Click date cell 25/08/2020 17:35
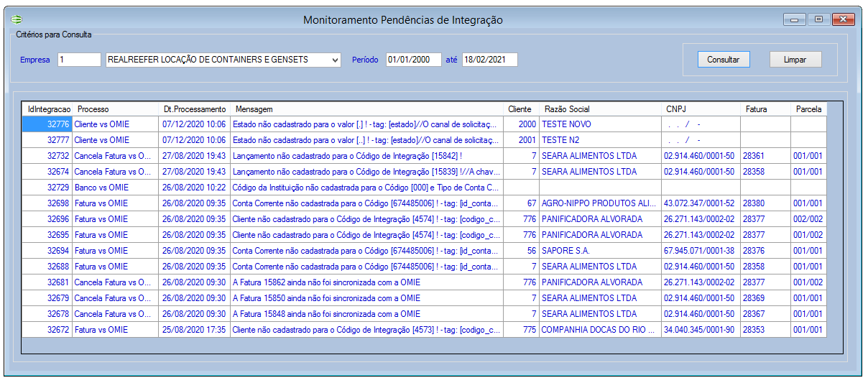868x383 pixels. tap(195, 330)
